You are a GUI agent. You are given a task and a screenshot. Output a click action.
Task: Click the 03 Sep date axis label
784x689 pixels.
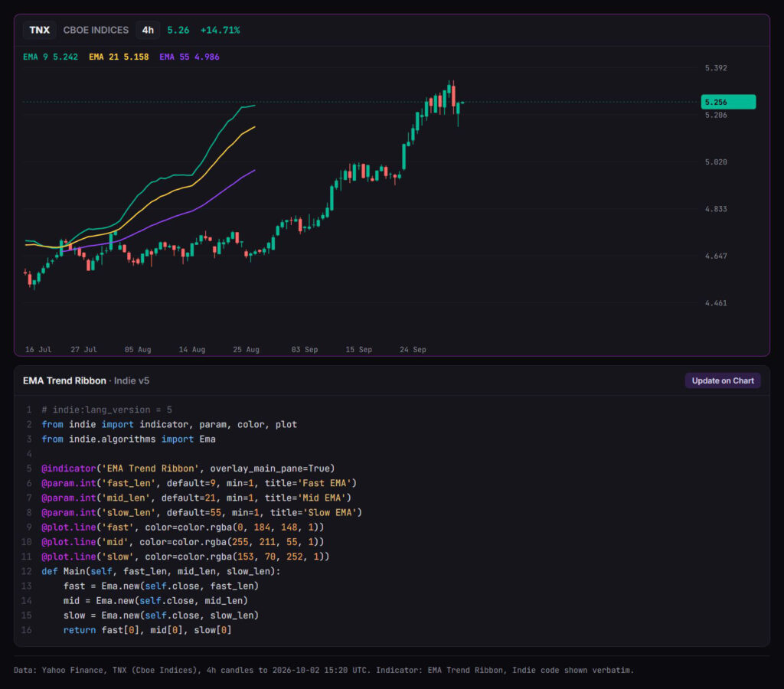[305, 350]
